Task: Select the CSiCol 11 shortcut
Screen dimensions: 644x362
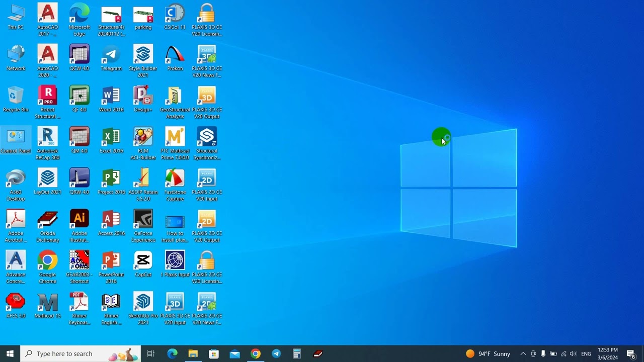Action: click(175, 18)
